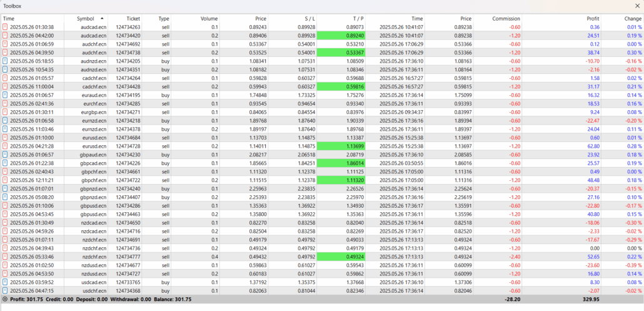Select the order icon beside 2025.05.26 04:39:50
This screenshot has height=311, width=644.
point(5,53)
